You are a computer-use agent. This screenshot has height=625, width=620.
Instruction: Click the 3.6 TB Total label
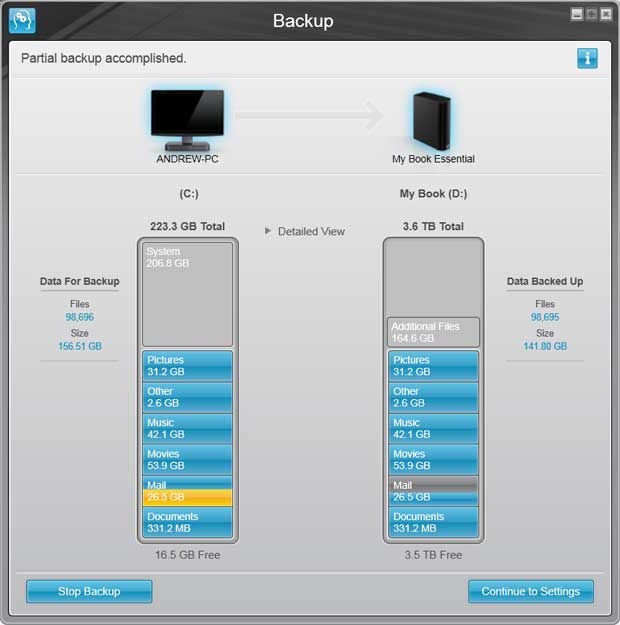[x=433, y=226]
